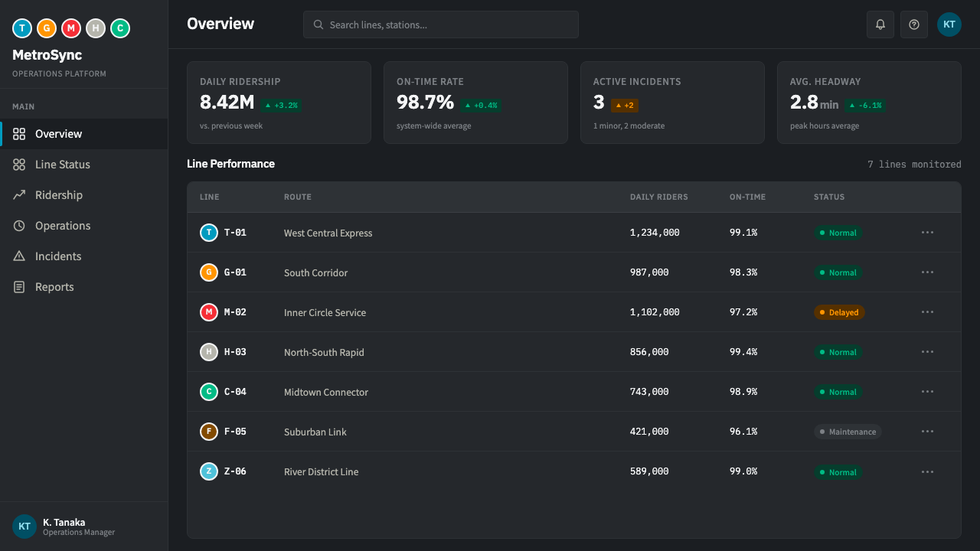Open the three-dot menu for Inner Circle Service
The image size is (980, 551).
[x=928, y=312]
